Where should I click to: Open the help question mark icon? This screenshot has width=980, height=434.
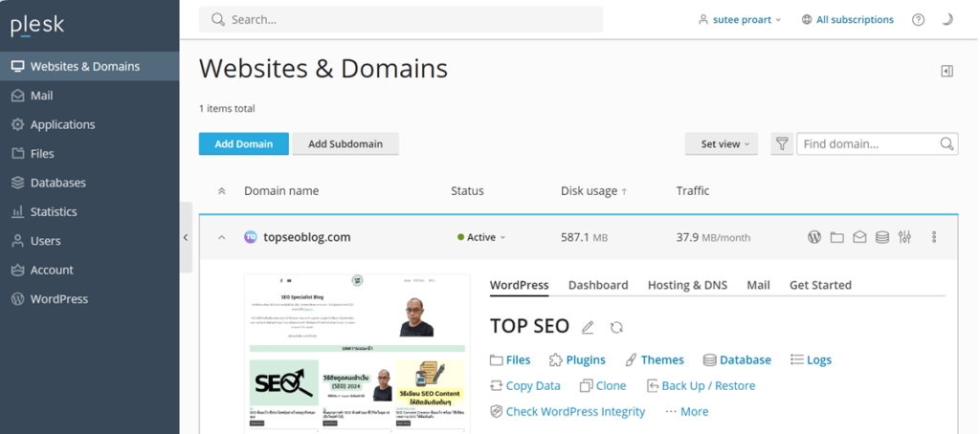click(918, 20)
